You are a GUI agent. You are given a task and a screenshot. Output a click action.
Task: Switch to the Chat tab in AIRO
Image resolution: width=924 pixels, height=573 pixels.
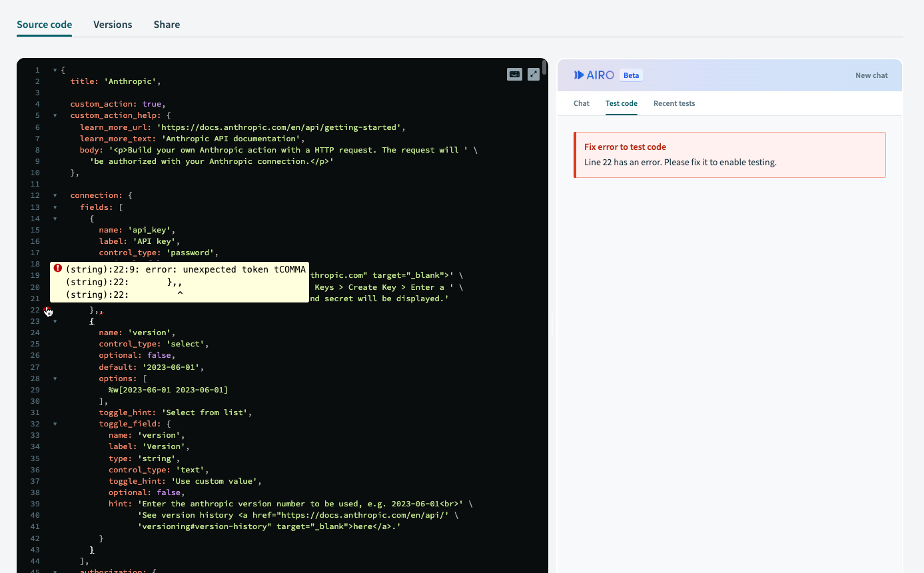[581, 103]
